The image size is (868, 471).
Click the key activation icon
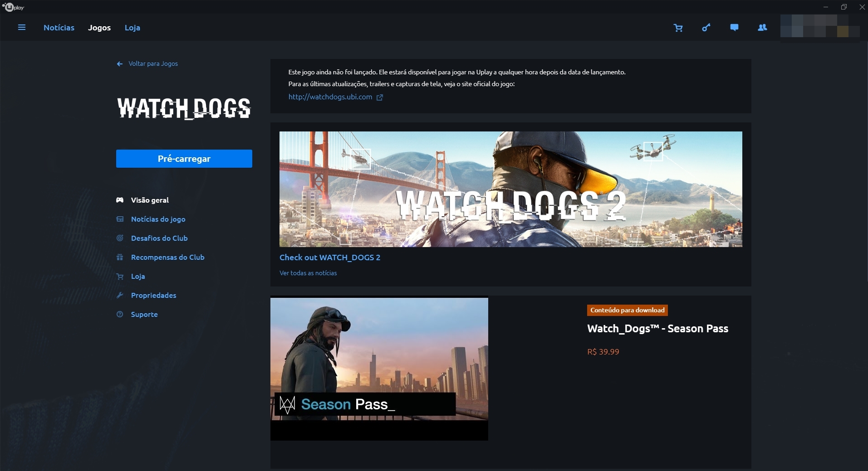(x=706, y=28)
